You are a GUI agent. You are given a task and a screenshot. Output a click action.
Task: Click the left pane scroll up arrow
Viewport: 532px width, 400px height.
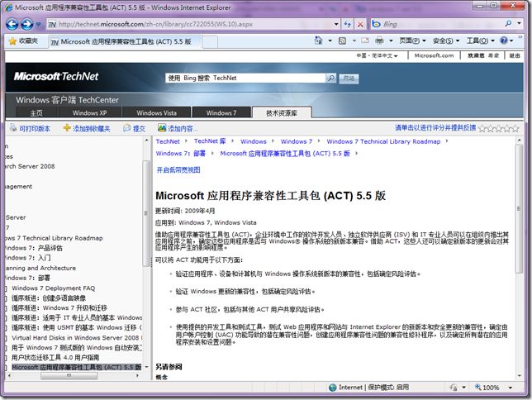click(x=146, y=140)
